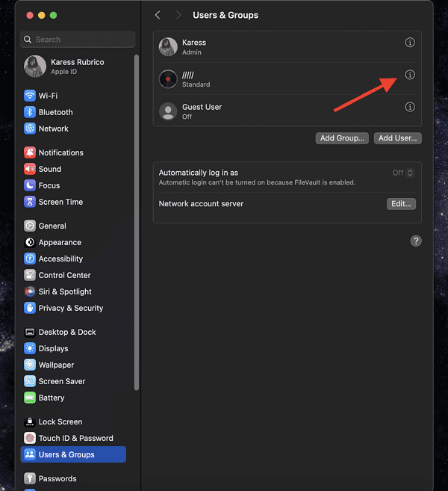Select Privacy & Security in the sidebar
This screenshot has width=448, height=491.
tap(70, 308)
